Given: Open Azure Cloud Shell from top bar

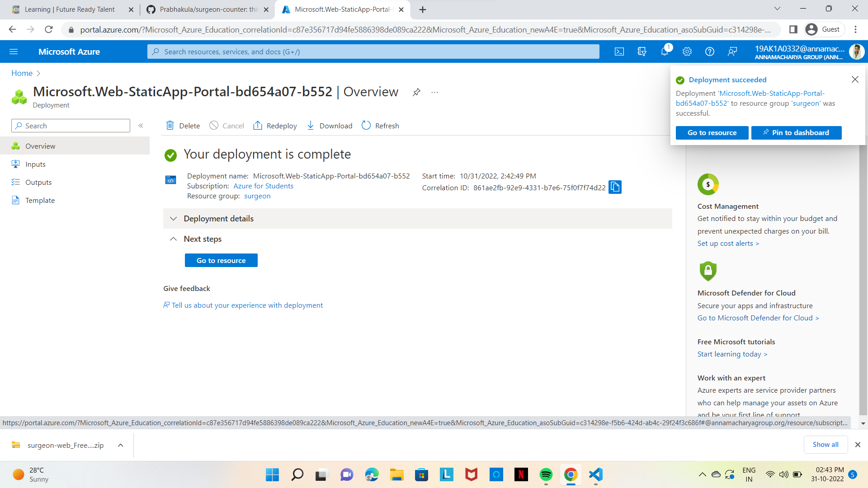Looking at the screenshot, I should pos(619,52).
